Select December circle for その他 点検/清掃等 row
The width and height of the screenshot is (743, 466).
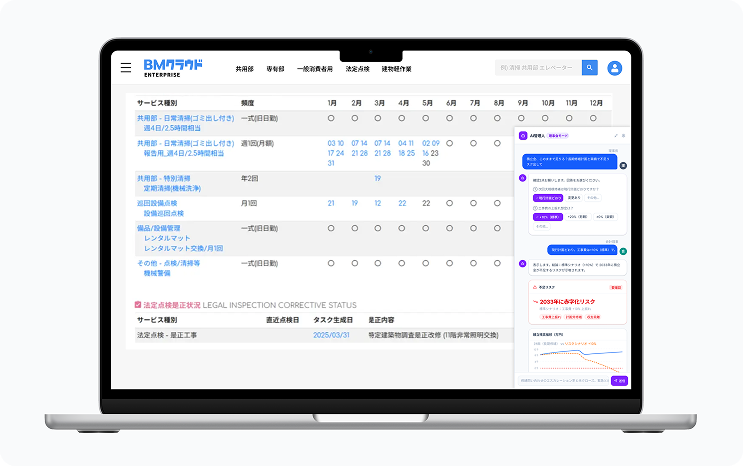tap(596, 263)
